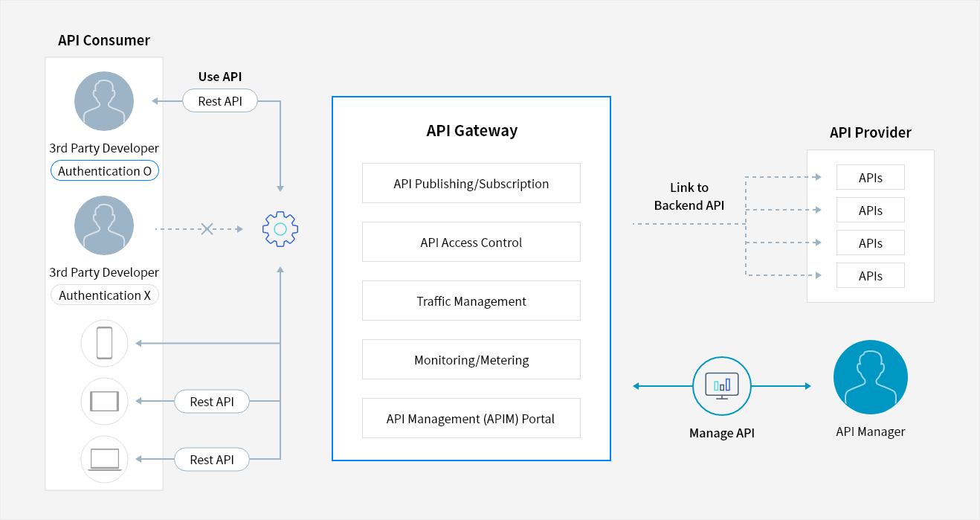
Task: Switch to the API Consumer section
Action: [x=104, y=40]
